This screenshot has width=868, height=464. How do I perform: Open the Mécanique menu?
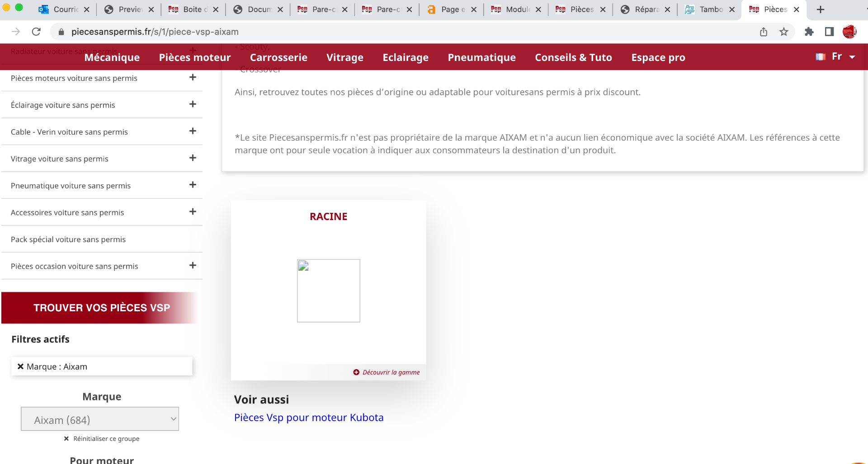112,57
